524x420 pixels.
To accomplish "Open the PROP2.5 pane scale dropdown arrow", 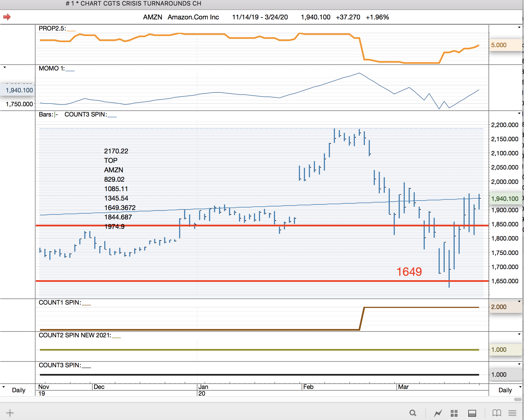I will point(519,27).
